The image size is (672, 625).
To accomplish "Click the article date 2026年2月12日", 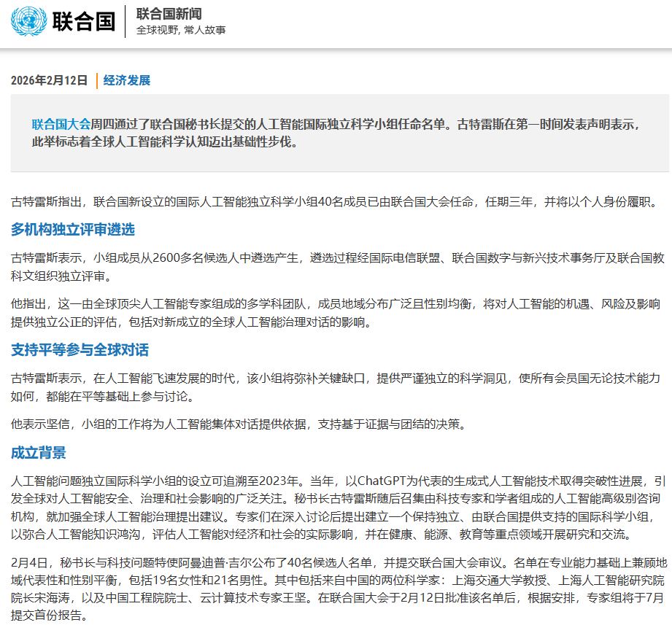I will click(49, 80).
